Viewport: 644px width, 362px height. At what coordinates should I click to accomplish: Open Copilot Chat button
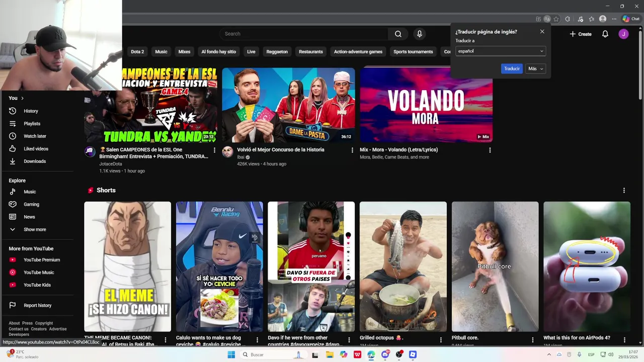coord(631,19)
